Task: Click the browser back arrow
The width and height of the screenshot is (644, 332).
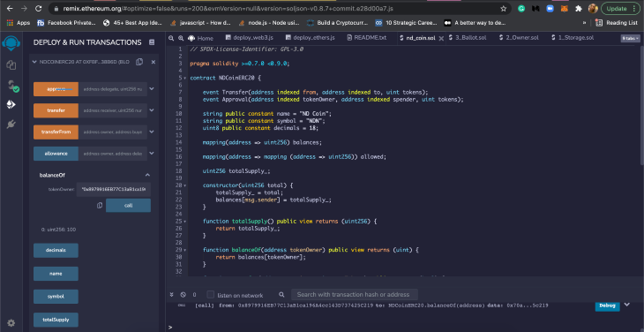Action: (10, 8)
